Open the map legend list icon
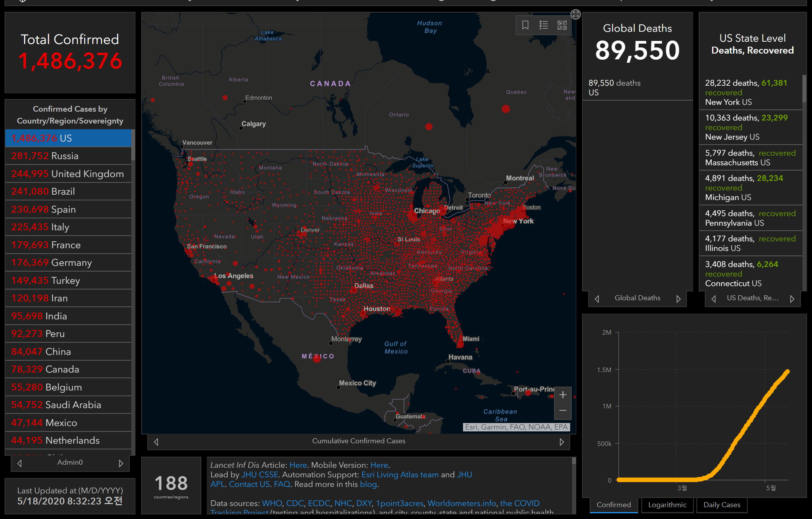 tap(544, 25)
